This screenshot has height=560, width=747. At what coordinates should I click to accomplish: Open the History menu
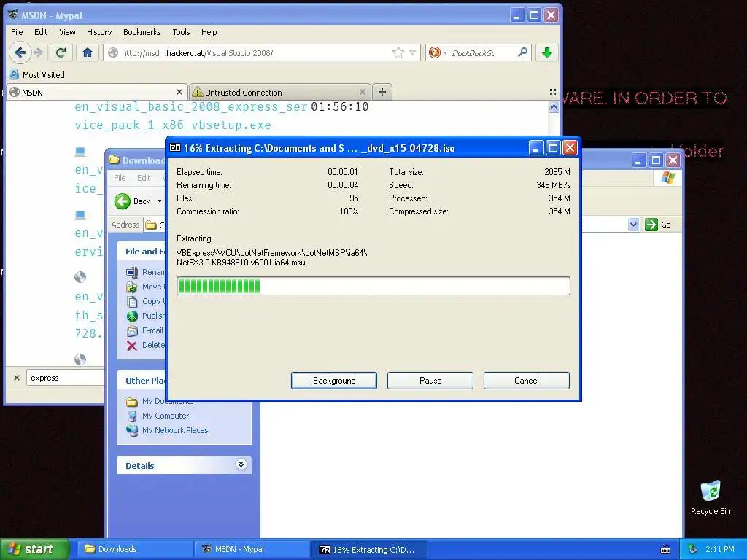[x=99, y=32]
